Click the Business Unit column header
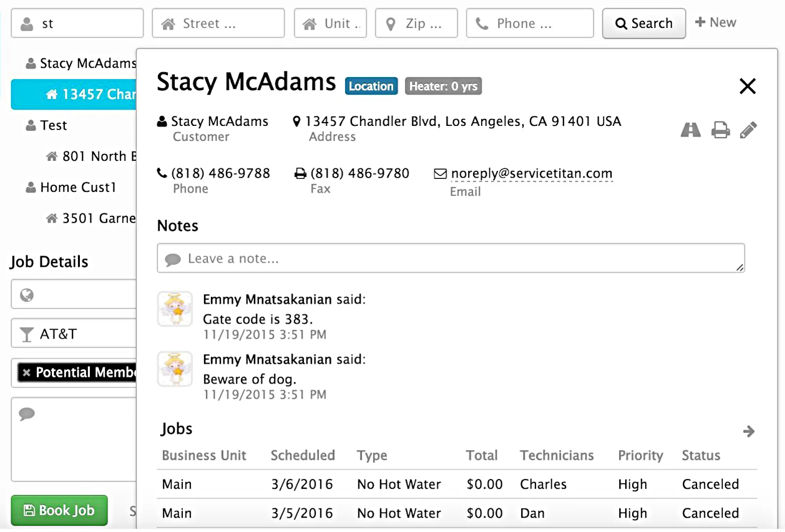This screenshot has width=785, height=532. coord(204,455)
